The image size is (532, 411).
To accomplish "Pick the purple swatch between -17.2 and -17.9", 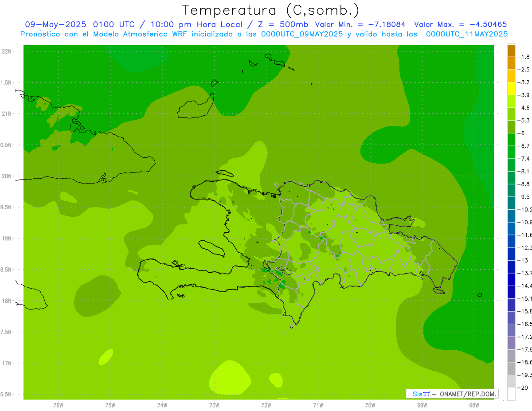I will pyautogui.click(x=511, y=343).
